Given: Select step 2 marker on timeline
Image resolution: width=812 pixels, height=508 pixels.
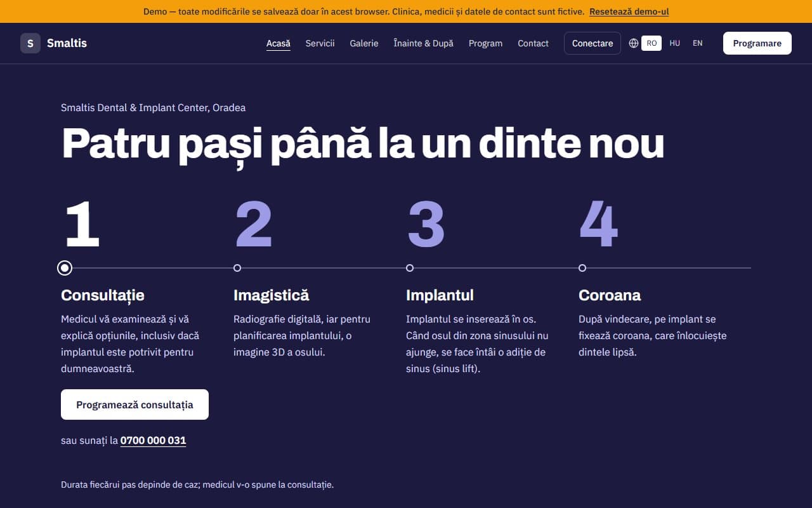Looking at the screenshot, I should click(x=237, y=268).
